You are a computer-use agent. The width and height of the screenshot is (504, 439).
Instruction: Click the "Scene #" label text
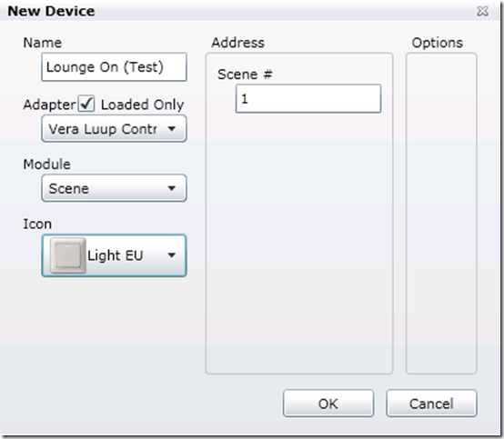[245, 75]
